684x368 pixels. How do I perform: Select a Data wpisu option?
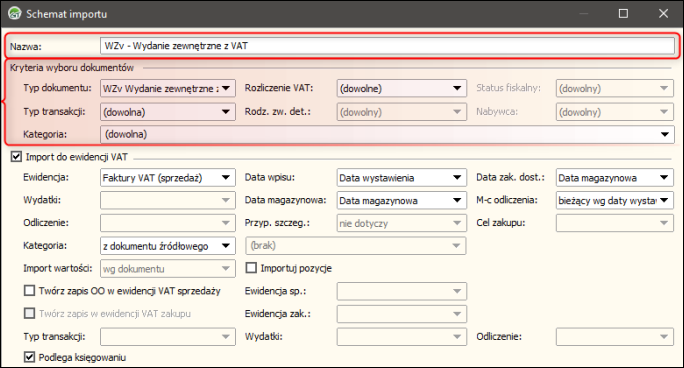(402, 177)
